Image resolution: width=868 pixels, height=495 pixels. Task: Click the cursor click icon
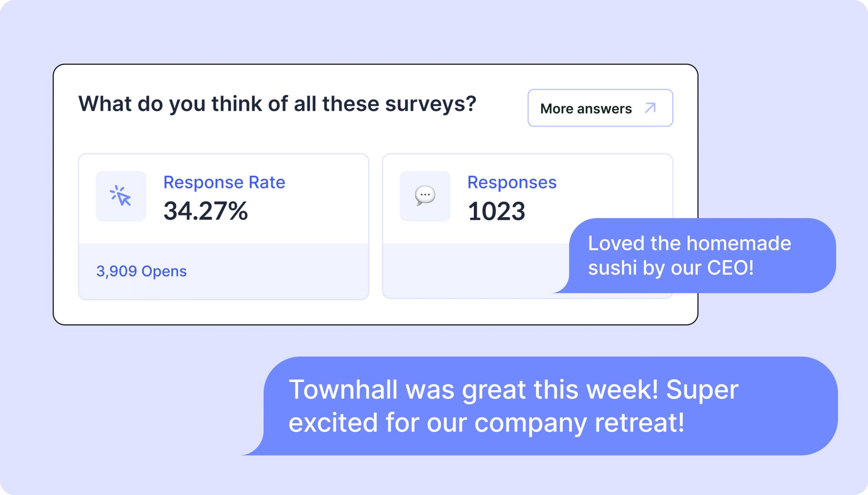tap(121, 196)
